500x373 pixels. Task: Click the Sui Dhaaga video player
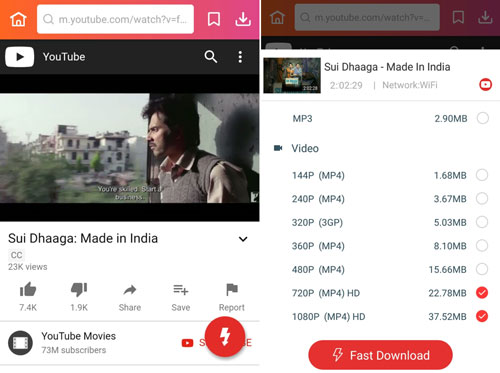coord(130,148)
